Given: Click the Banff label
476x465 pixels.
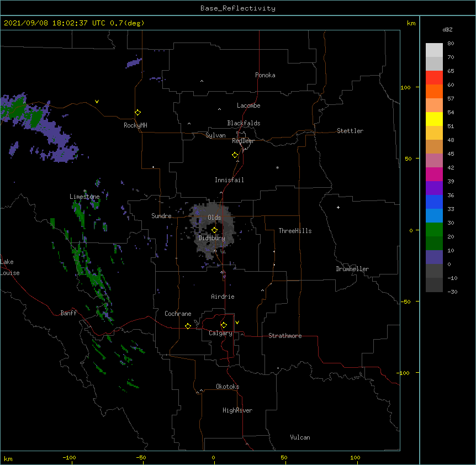Looking at the screenshot, I should point(68,313).
